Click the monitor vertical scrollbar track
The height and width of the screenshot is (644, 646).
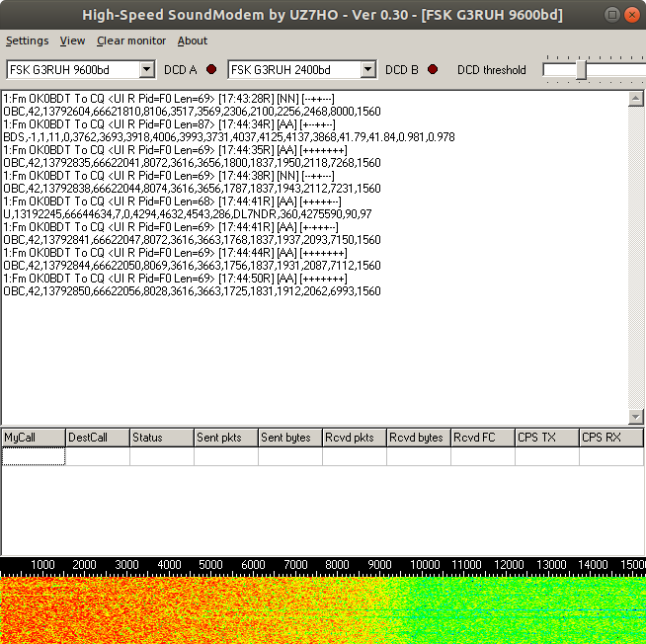(x=635, y=258)
